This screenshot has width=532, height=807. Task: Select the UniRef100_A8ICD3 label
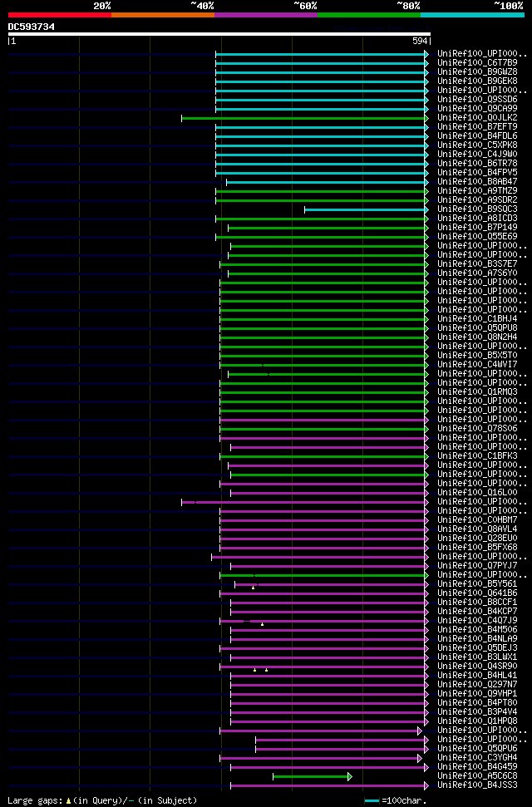[x=477, y=219]
